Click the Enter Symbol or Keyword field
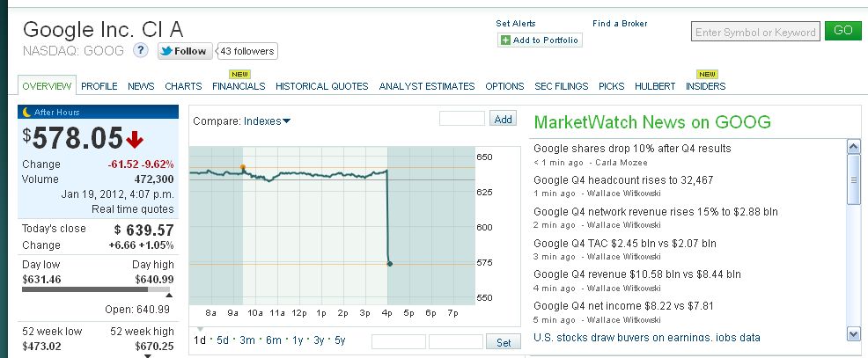 coord(755,32)
